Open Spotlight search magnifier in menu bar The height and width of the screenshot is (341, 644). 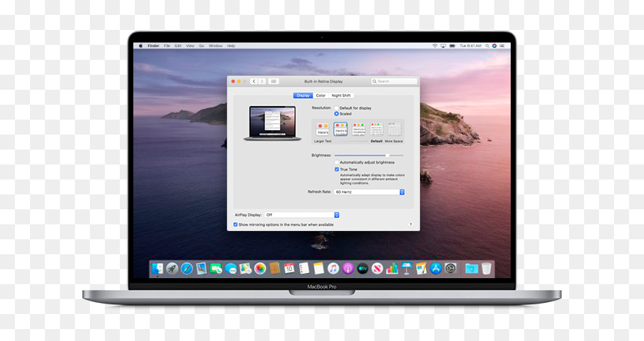click(487, 46)
